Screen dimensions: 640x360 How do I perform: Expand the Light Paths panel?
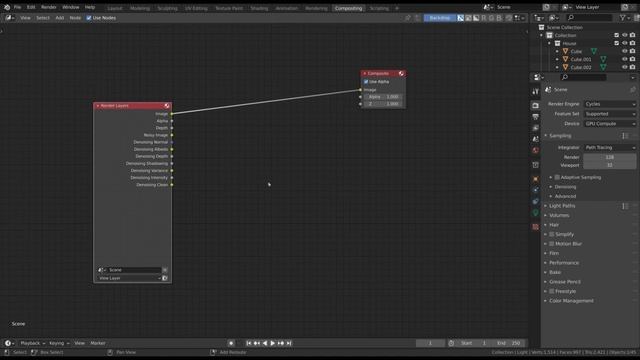click(x=562, y=206)
